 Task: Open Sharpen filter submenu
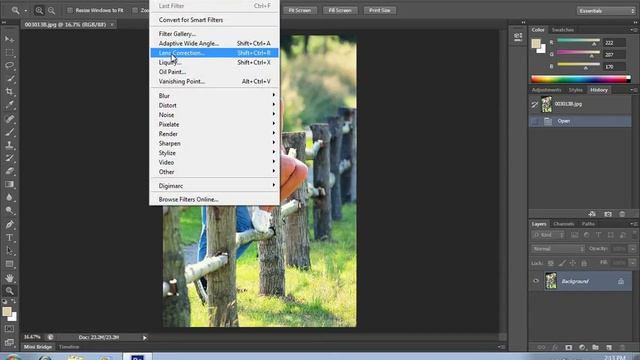215,143
